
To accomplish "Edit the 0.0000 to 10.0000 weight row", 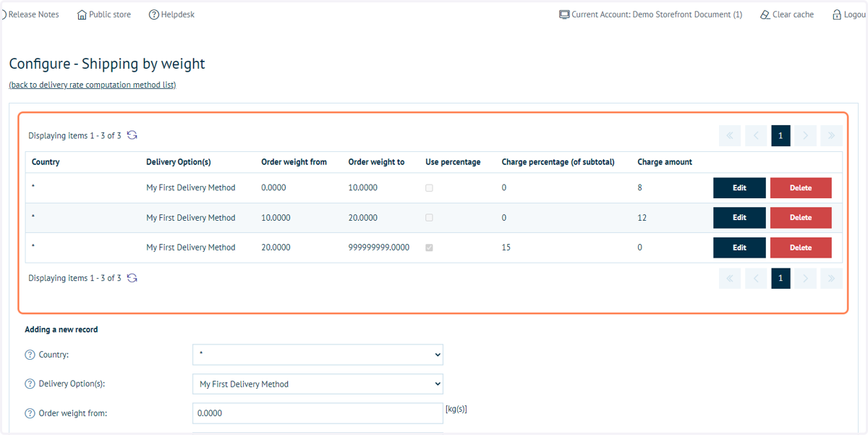I will coord(739,187).
